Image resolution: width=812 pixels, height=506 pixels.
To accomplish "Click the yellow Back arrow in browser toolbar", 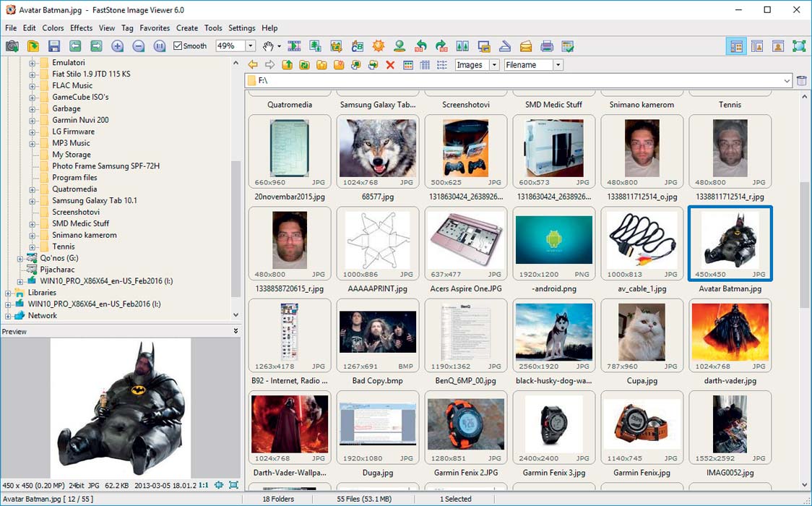I will pos(253,65).
